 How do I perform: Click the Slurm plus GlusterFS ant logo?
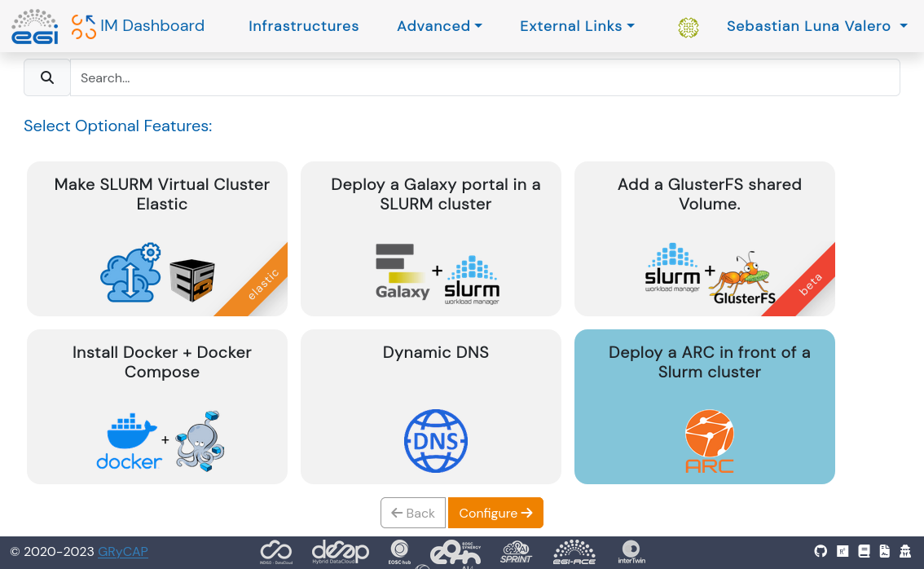pyautogui.click(x=710, y=274)
